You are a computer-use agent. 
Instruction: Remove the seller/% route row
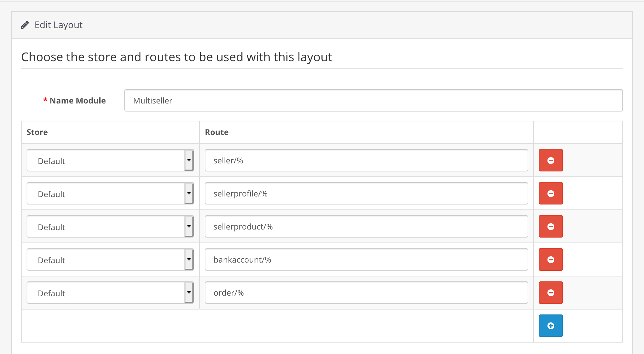[x=551, y=160]
